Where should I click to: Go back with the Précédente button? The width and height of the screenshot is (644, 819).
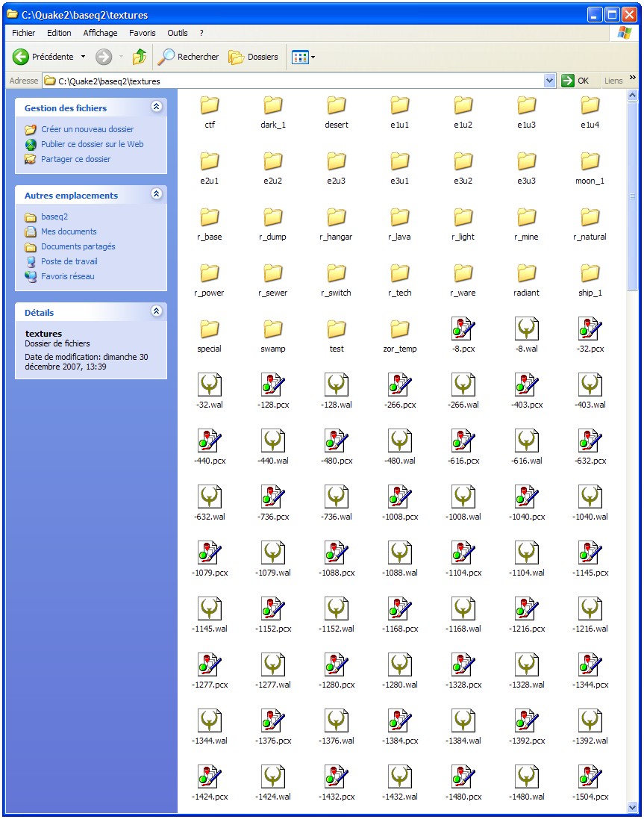pos(43,57)
